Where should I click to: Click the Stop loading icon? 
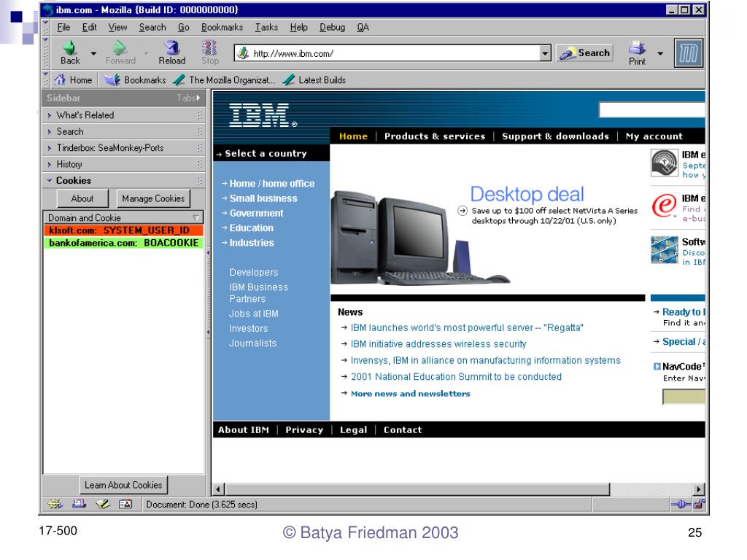tap(209, 47)
